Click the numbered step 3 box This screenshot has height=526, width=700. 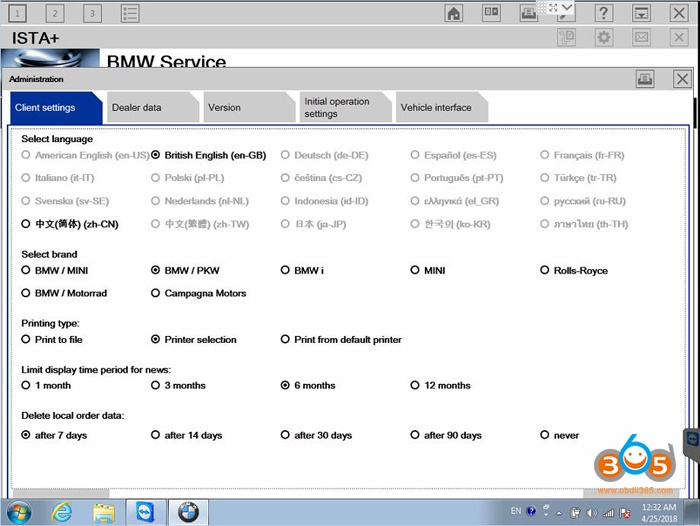coord(92,13)
